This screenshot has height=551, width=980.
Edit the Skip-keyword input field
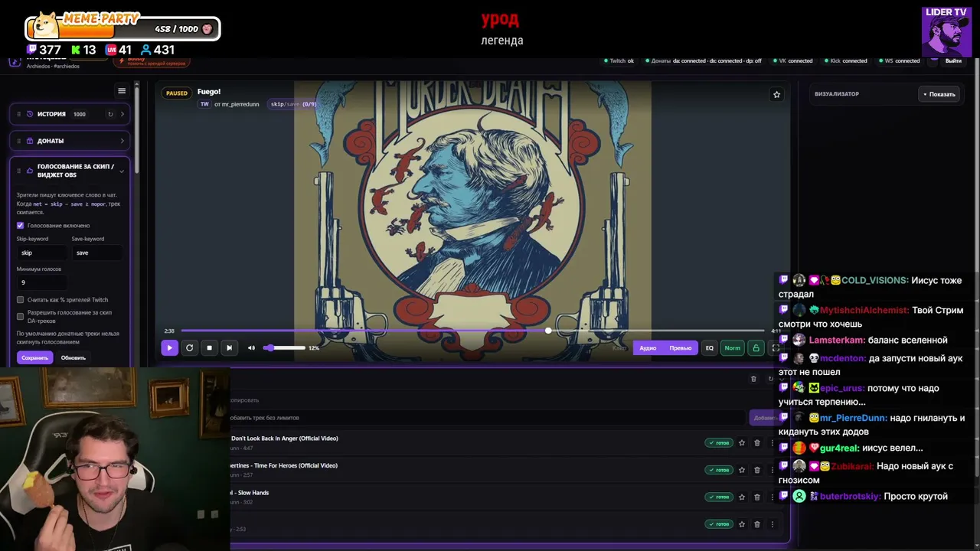pos(41,253)
